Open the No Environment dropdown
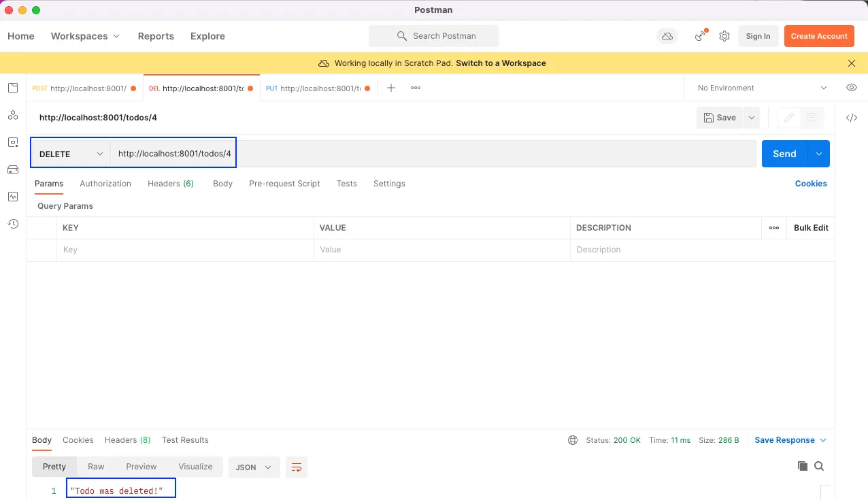This screenshot has height=500, width=868. [762, 88]
